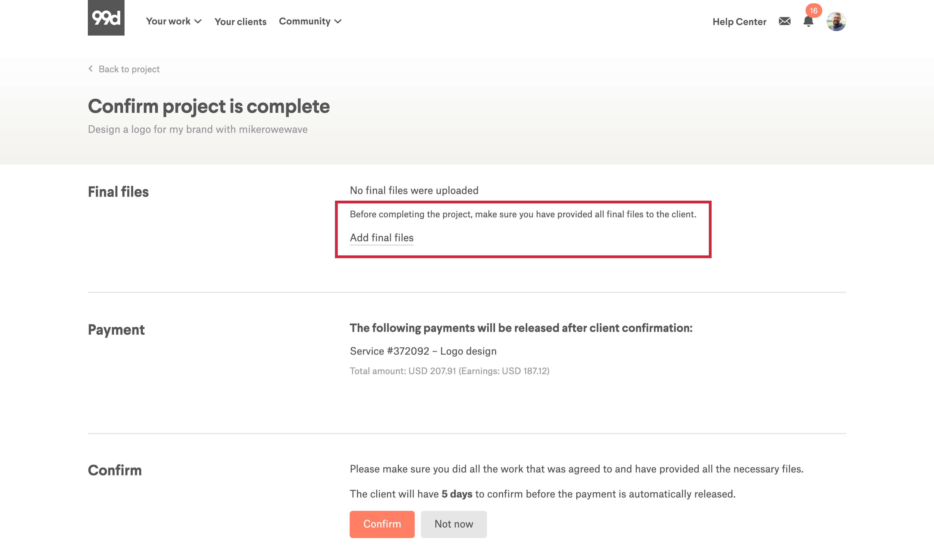Open the messages envelope icon
This screenshot has width=934, height=560.
click(x=784, y=21)
